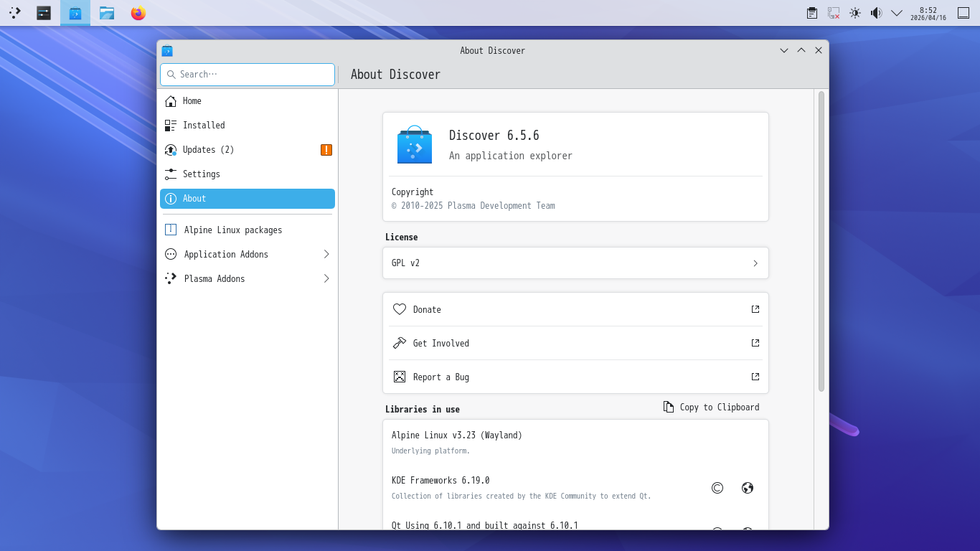The image size is (980, 551).
Task: Click Report a Bug external link icon
Action: coord(755,377)
